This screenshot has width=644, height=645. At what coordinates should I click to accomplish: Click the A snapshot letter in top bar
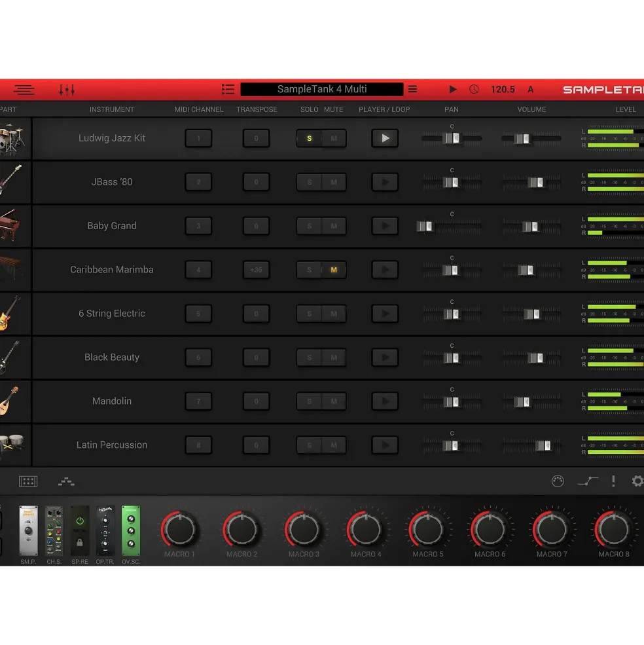click(x=531, y=89)
